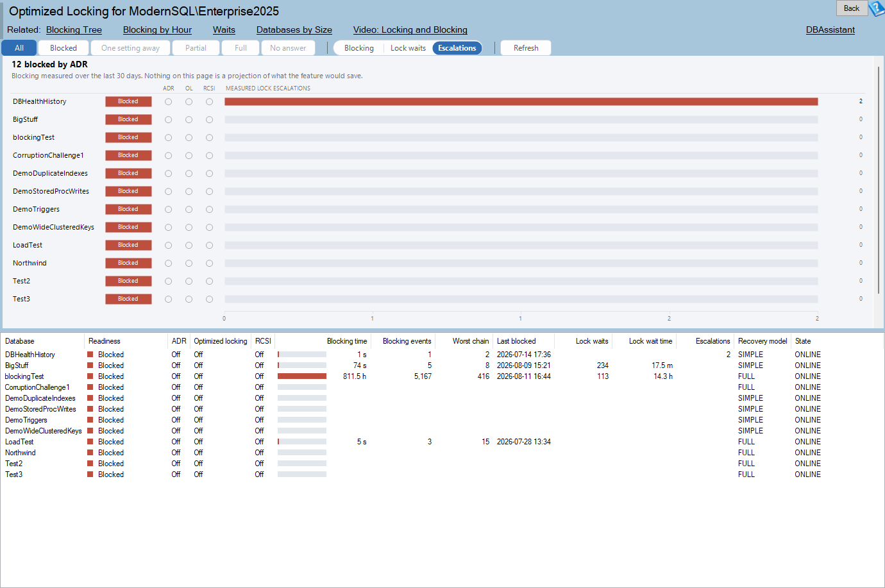Click the 2026-07-28 13:34 last blocked cell

click(x=524, y=442)
